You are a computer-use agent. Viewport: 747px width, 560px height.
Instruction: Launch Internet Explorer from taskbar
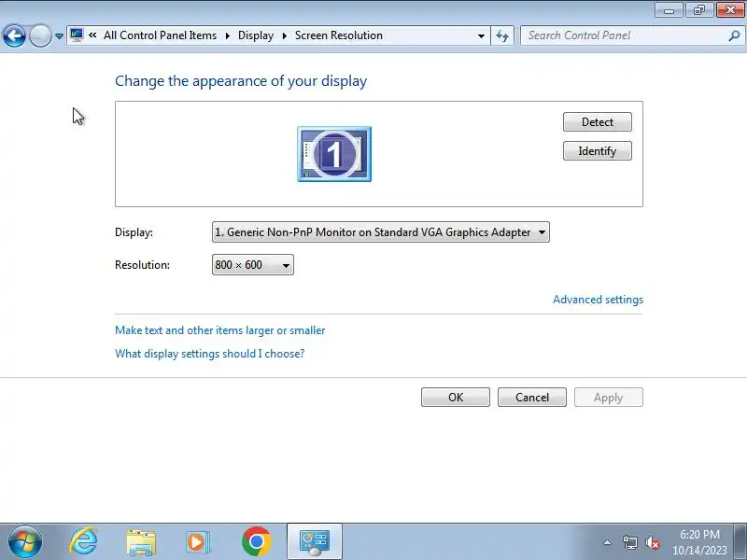(x=84, y=542)
